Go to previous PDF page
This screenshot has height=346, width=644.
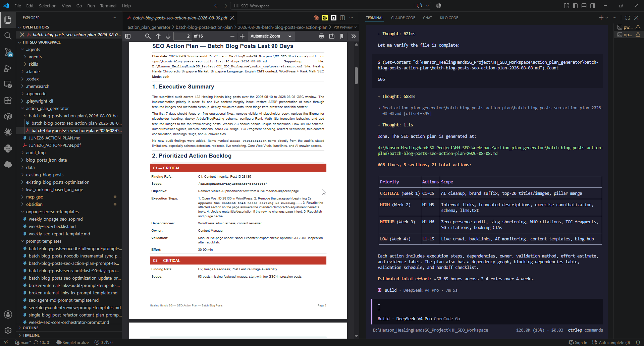tap(158, 36)
